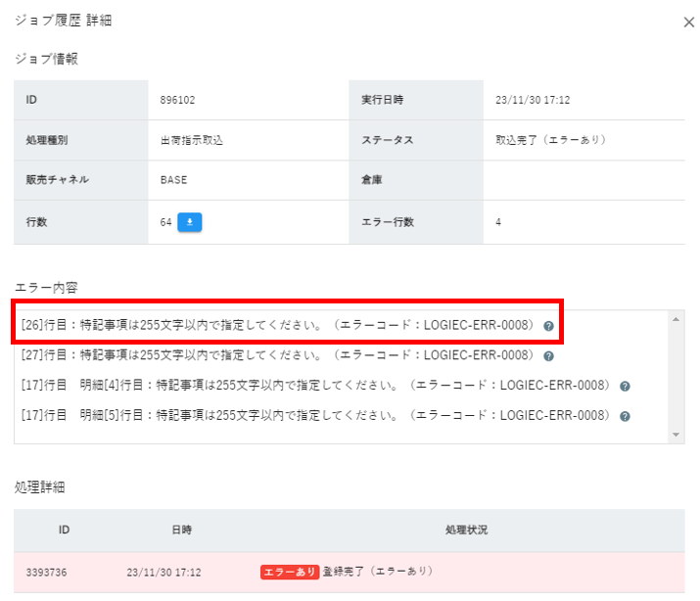Click help icon for row 17 detail 5 error
Screen dimensions: 700x601
pyautogui.click(x=625, y=415)
